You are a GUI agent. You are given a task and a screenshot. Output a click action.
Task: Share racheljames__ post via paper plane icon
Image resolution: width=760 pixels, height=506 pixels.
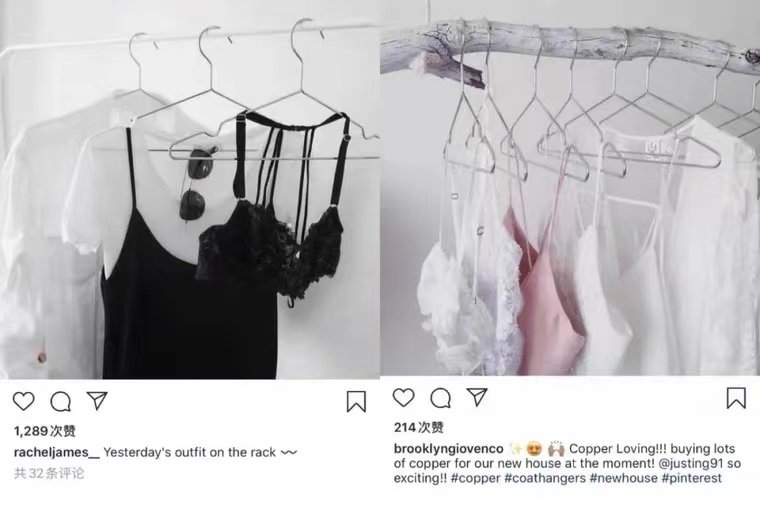point(97,400)
